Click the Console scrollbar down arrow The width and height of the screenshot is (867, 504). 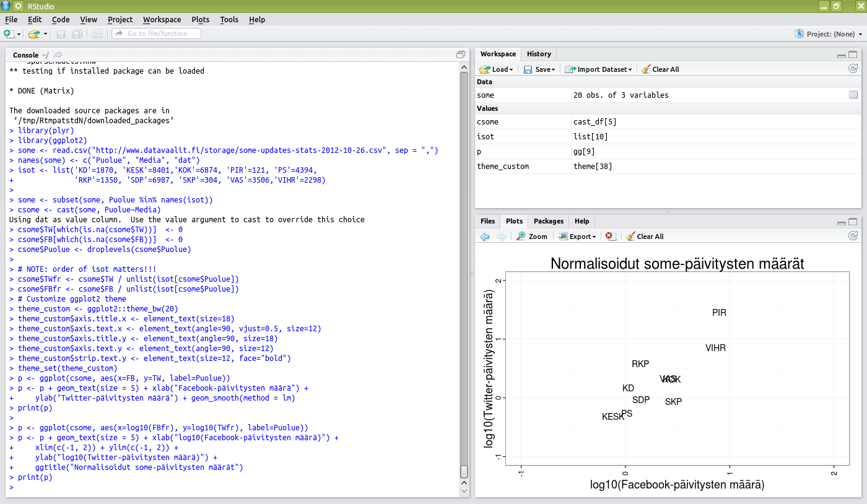point(464,491)
